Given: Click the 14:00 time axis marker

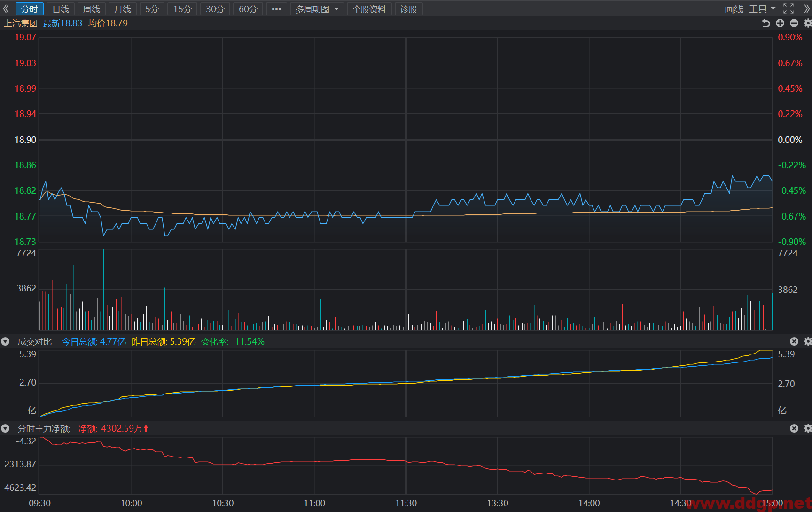Looking at the screenshot, I should (589, 503).
